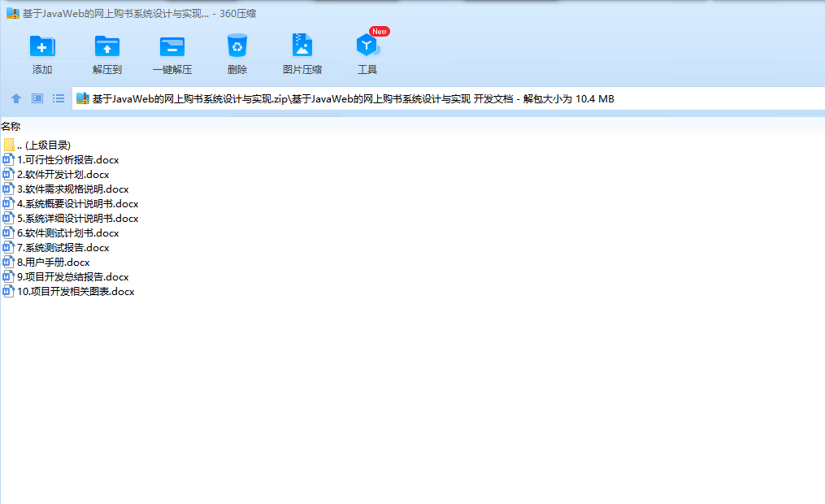
Task: Click the 解压到 (Extract to) icon
Action: pos(106,46)
